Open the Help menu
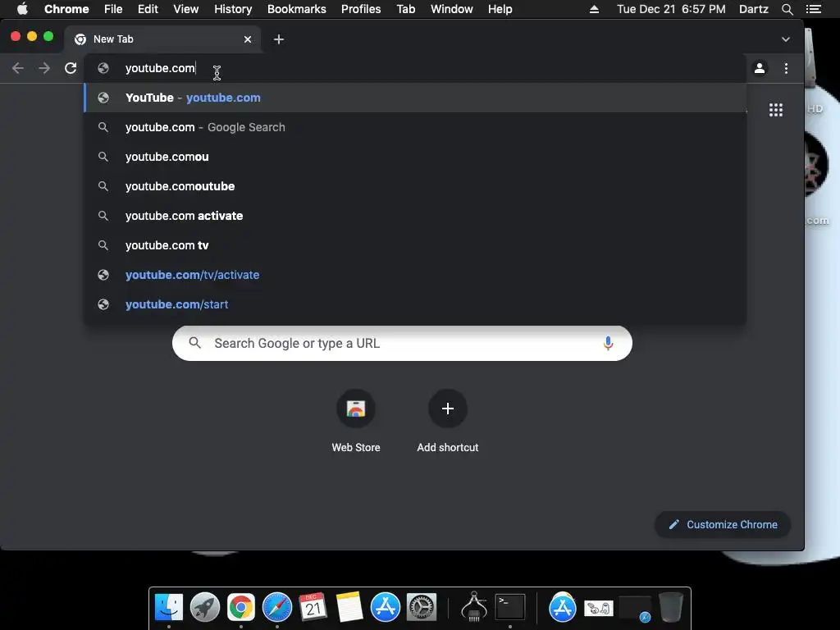Image resolution: width=840 pixels, height=630 pixels. tap(500, 9)
